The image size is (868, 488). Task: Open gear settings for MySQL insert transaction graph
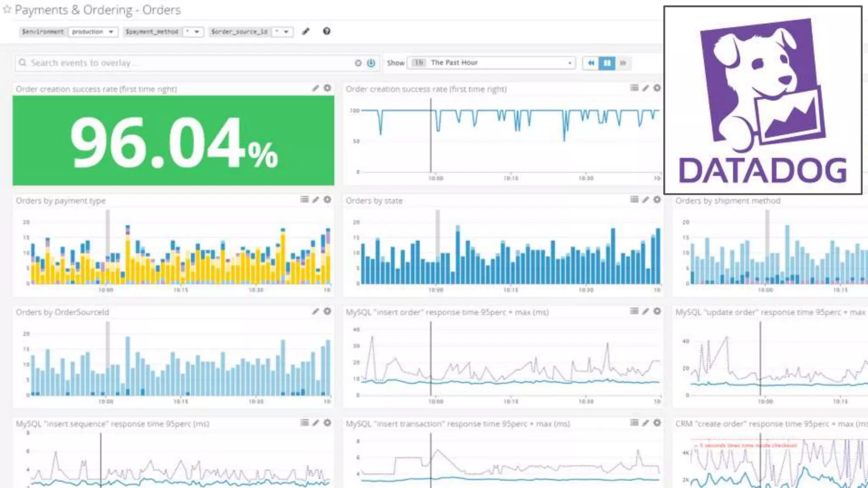click(x=657, y=423)
